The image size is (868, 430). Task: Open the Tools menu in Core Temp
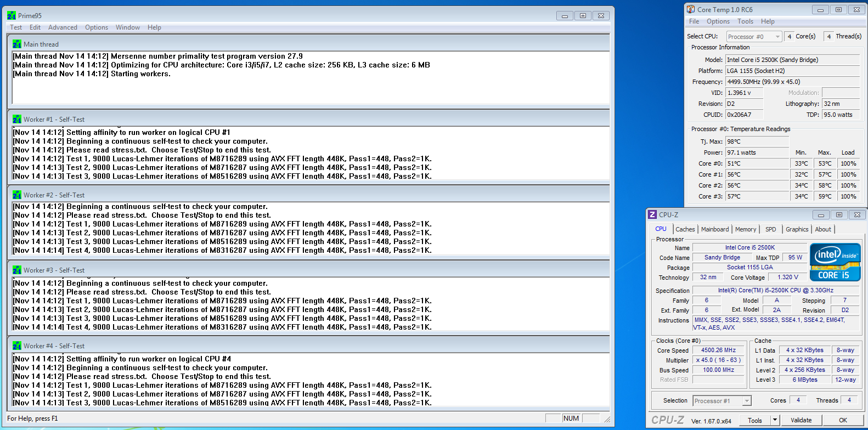(x=745, y=21)
